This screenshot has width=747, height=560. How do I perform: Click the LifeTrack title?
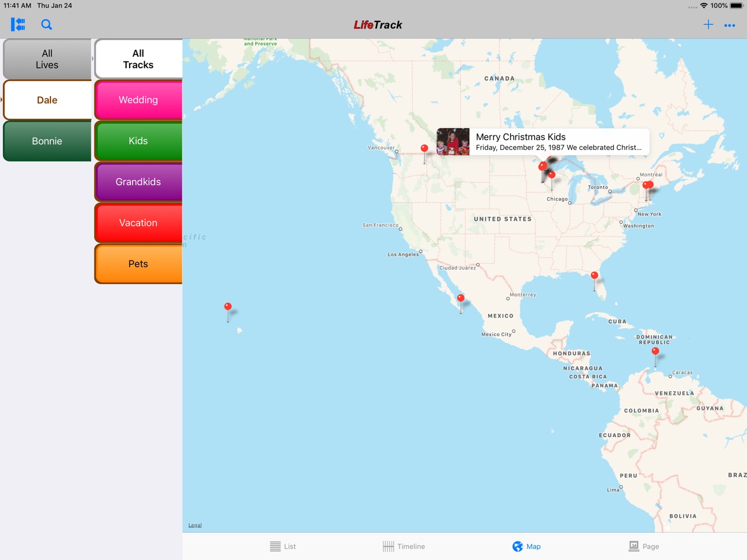click(x=378, y=25)
